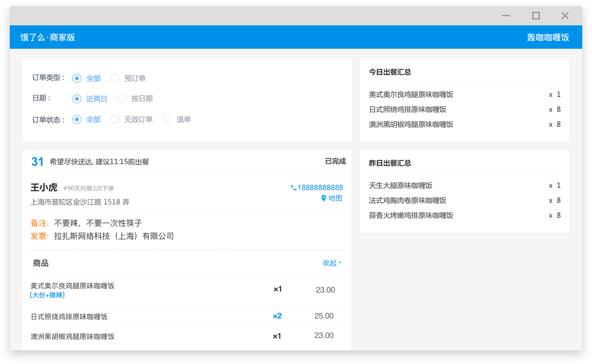Click the 今日出餐汇总 panel title
The height and width of the screenshot is (364, 592).
[x=389, y=72]
